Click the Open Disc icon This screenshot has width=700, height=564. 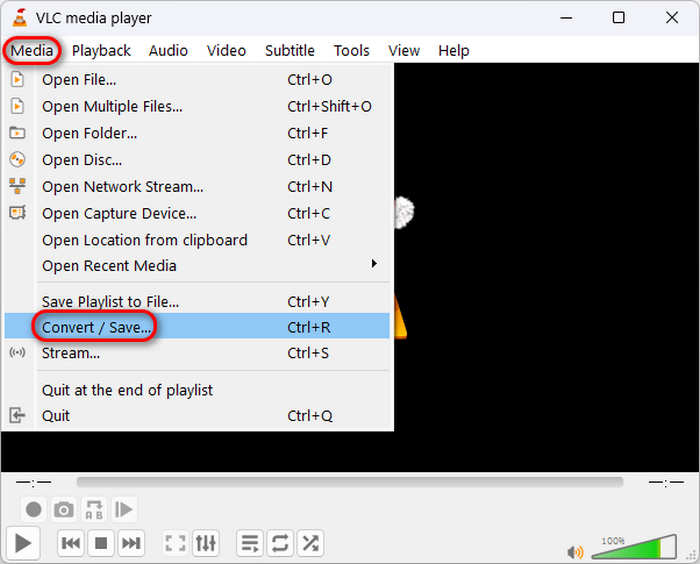pos(17,159)
